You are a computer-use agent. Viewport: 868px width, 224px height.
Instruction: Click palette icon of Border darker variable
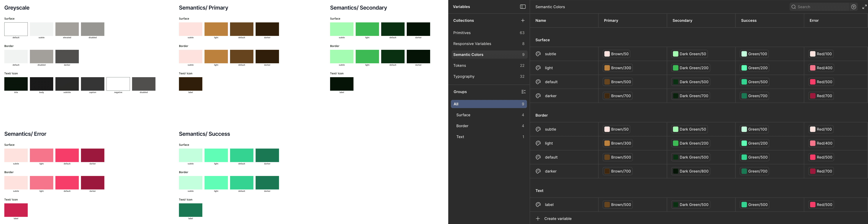coord(538,171)
